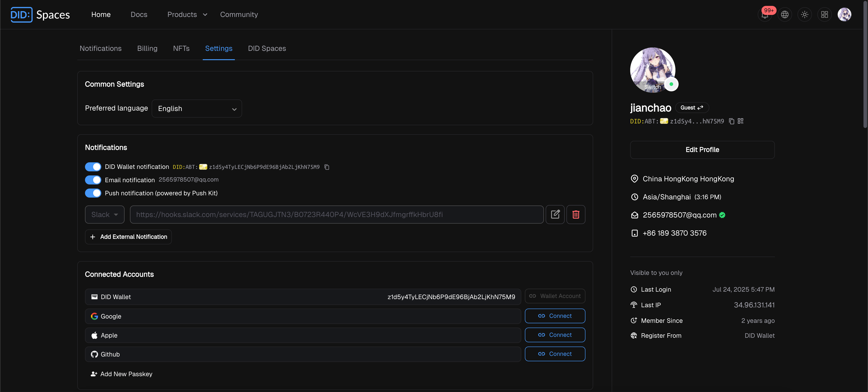Expand the Slack channel type dropdown

[x=104, y=215]
